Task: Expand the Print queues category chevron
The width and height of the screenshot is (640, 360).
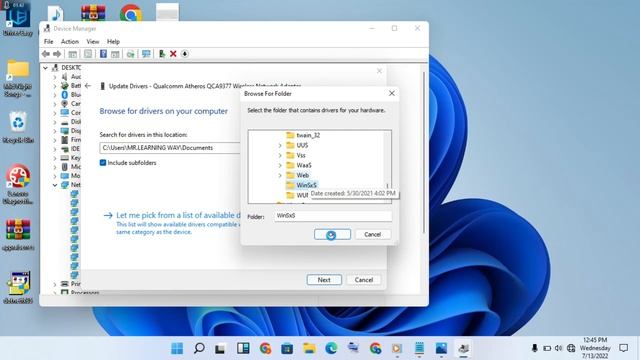Action: coord(55,284)
